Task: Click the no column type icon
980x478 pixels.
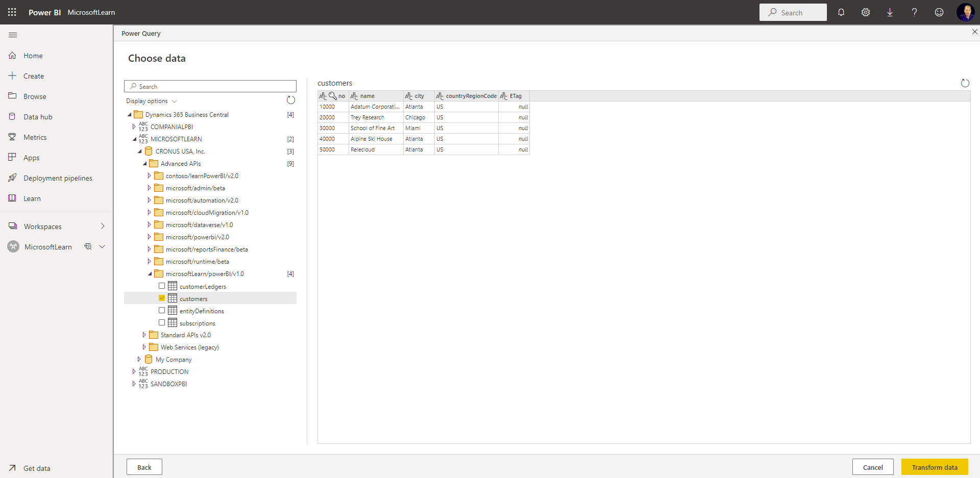Action: [x=323, y=96]
